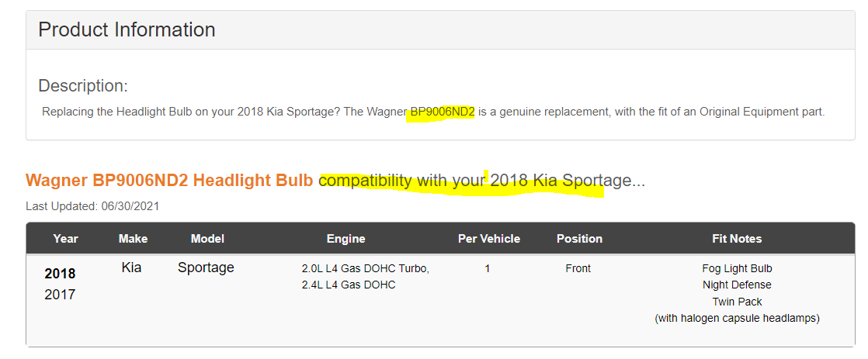Select the Position column header
868x359 pixels.
click(x=579, y=239)
